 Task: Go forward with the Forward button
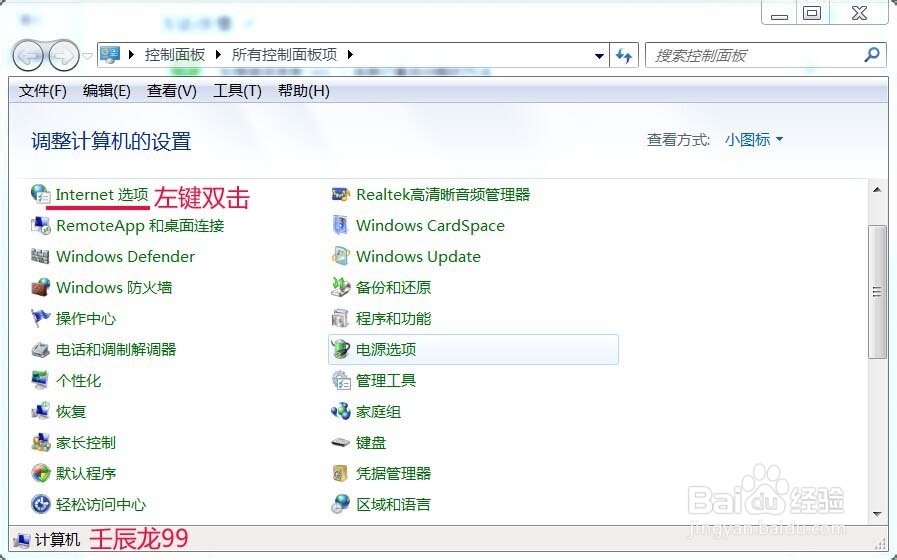click(x=63, y=55)
